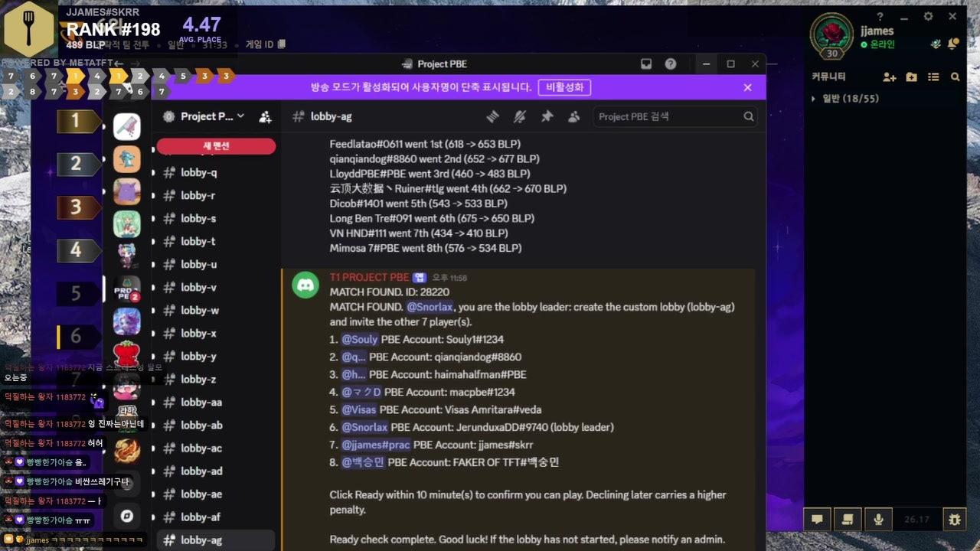Disable streamer mode with 비활성화 button
The width and height of the screenshot is (980, 551).
(564, 87)
